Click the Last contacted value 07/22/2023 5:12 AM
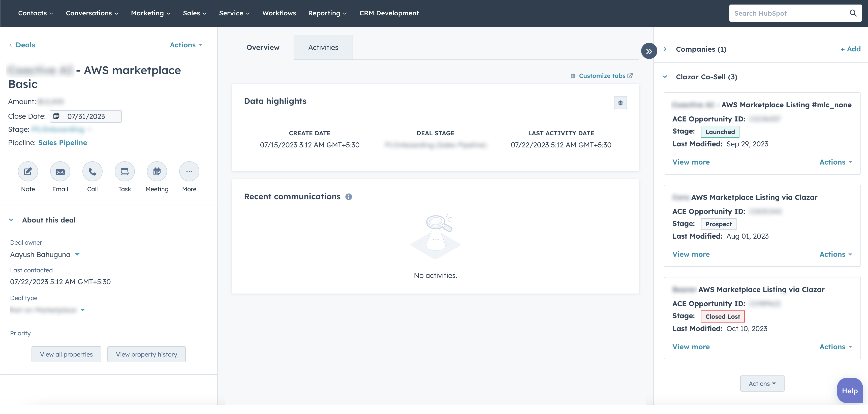868x414 pixels. [x=60, y=282]
